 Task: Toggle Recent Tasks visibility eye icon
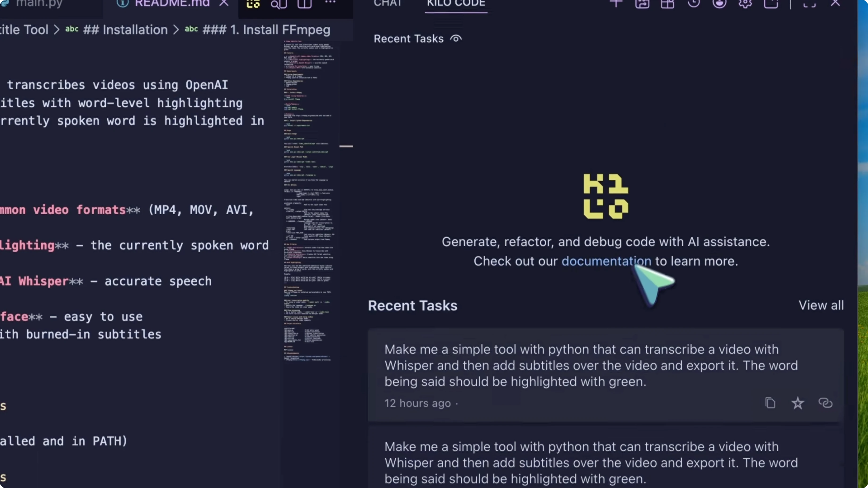[x=456, y=39]
